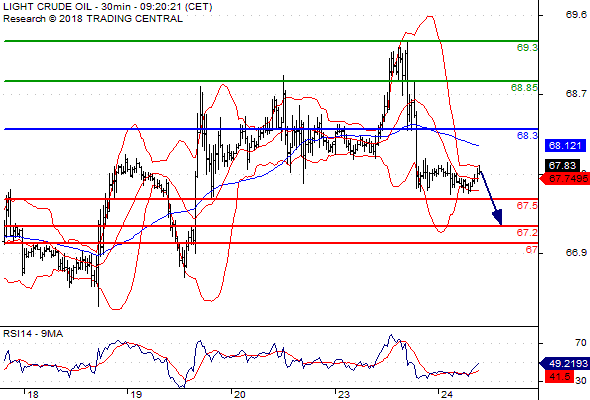Click the red 41.5 RSI average tag
This screenshot has height=400, width=590.
[x=560, y=376]
